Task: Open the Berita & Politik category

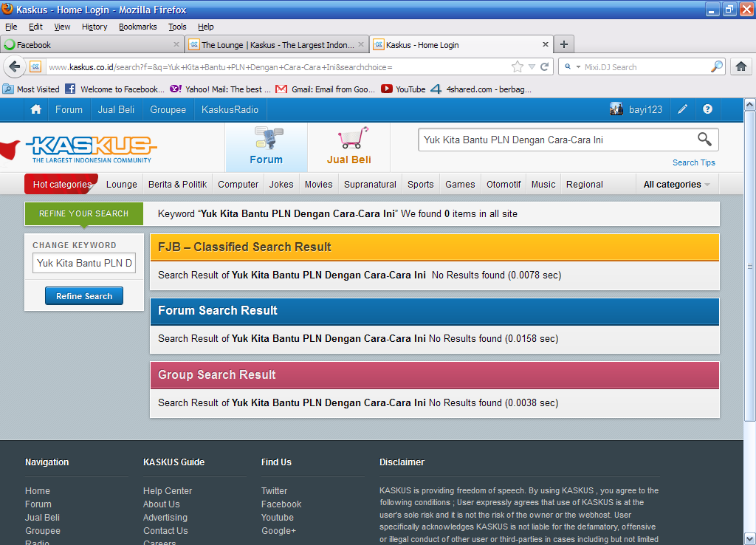Action: click(177, 184)
